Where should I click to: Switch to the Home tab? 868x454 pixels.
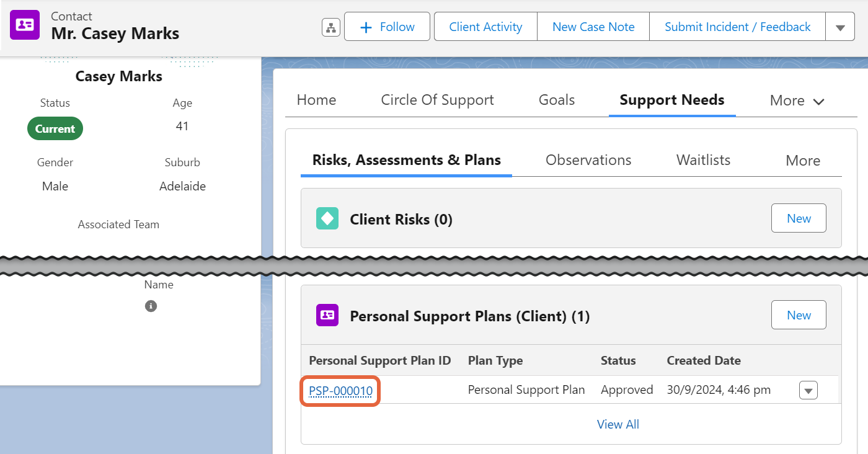316,99
